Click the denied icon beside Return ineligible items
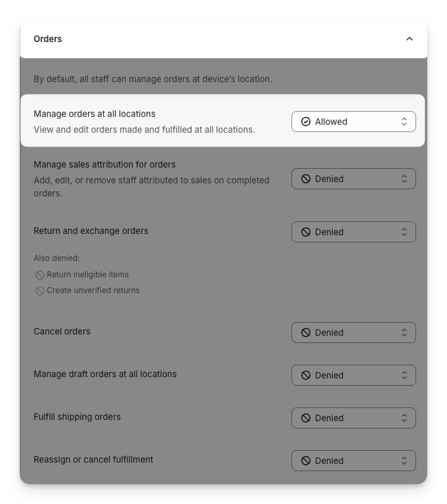Screen dimensions: 447x504 (40, 275)
